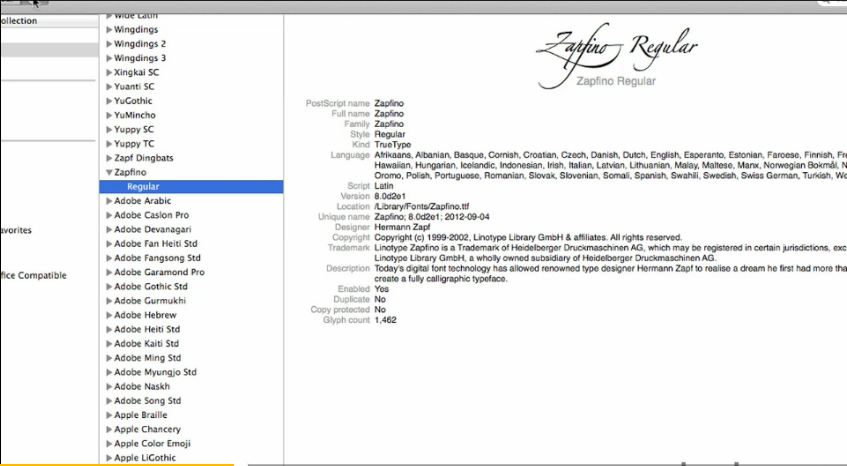Expand the Xingkai SC disclosure triangle

[x=109, y=72]
